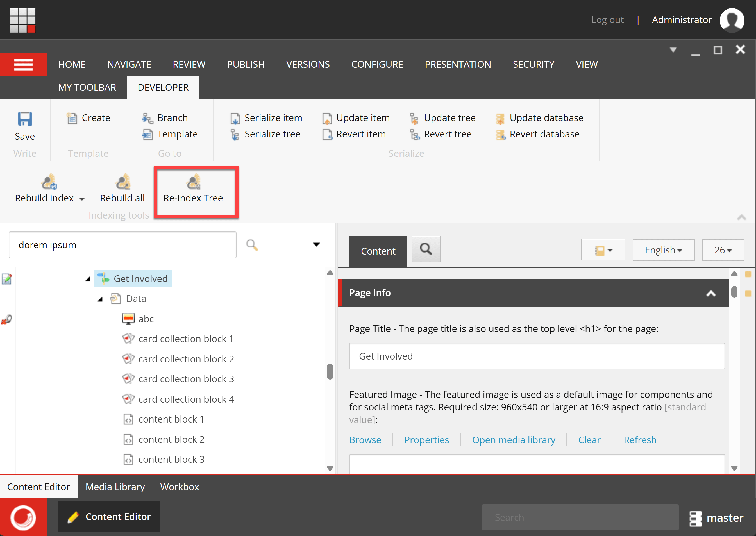This screenshot has width=756, height=536.
Task: Click the Rebuild all icon
Action: [x=123, y=182]
